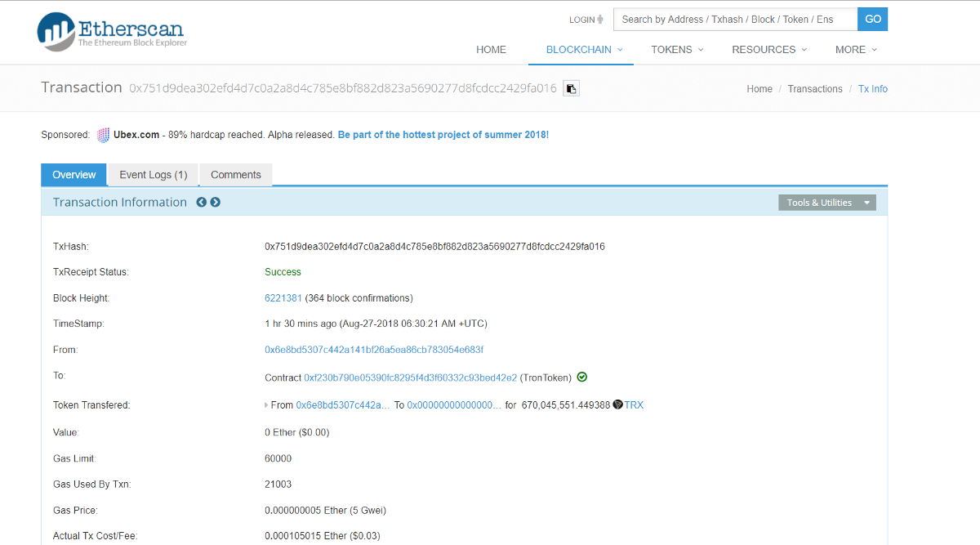Click the Transactions breadcrumb link

pyautogui.click(x=815, y=89)
